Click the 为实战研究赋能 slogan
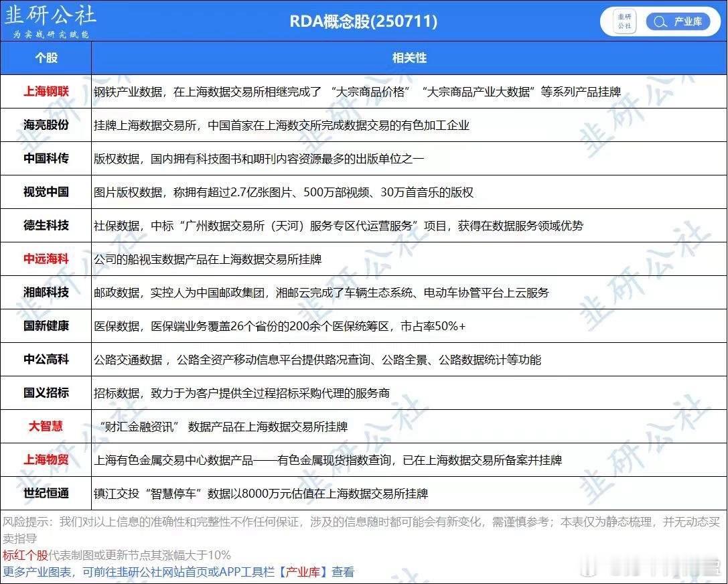Screen dimensions: 728x584 (x=50, y=34)
